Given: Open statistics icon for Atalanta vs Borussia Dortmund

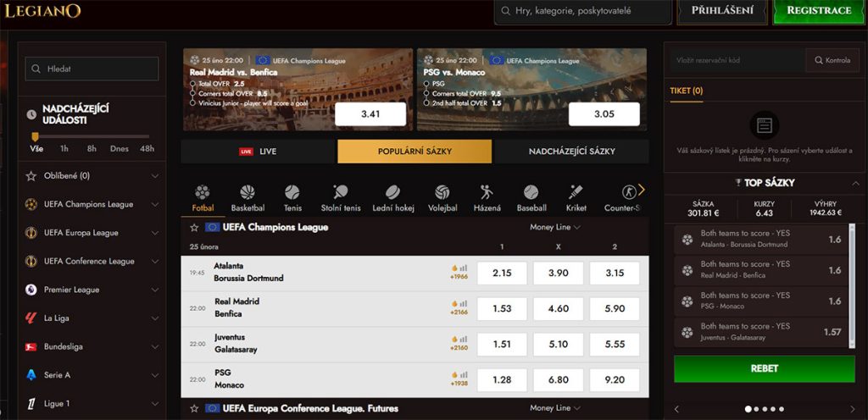Looking at the screenshot, I should click(x=464, y=267).
